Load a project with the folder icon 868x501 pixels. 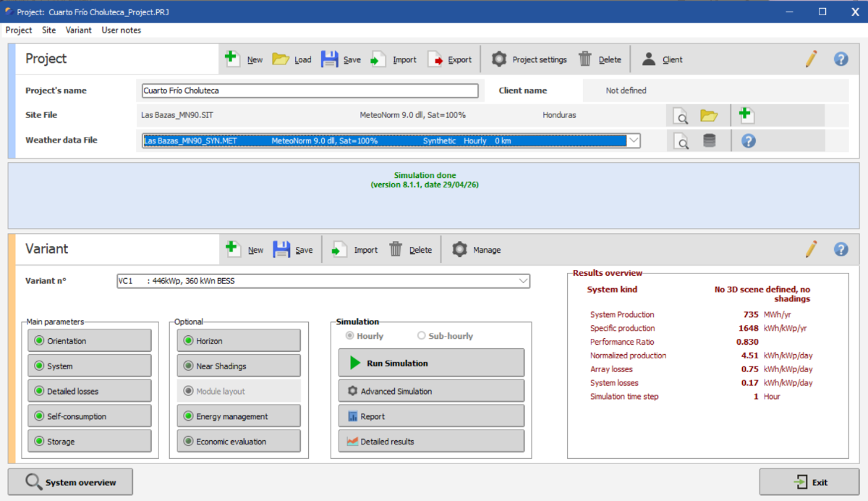281,59
